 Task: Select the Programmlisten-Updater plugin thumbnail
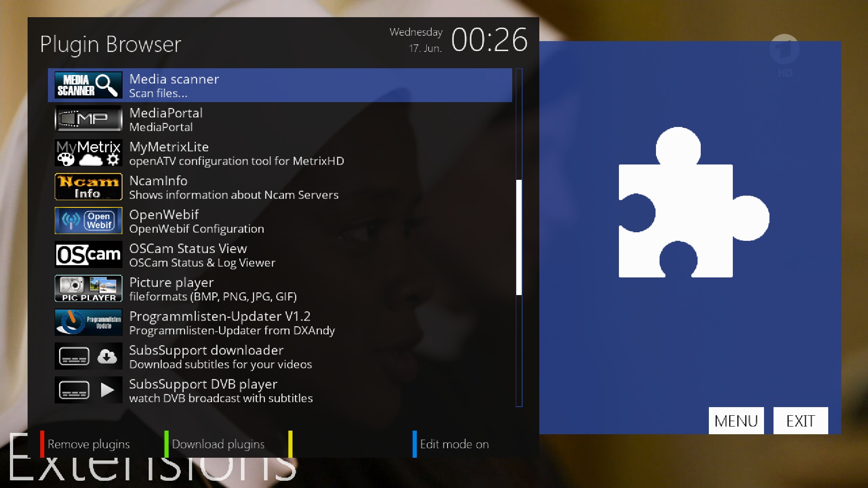click(x=88, y=322)
